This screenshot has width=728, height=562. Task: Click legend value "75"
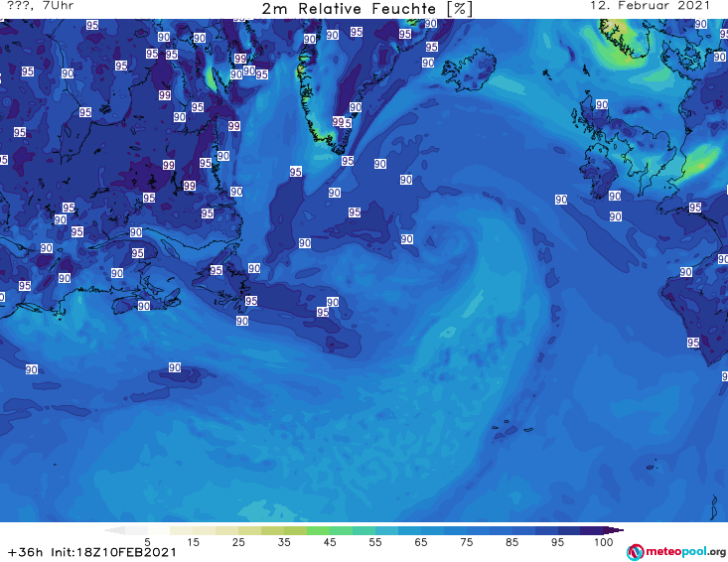click(x=466, y=542)
